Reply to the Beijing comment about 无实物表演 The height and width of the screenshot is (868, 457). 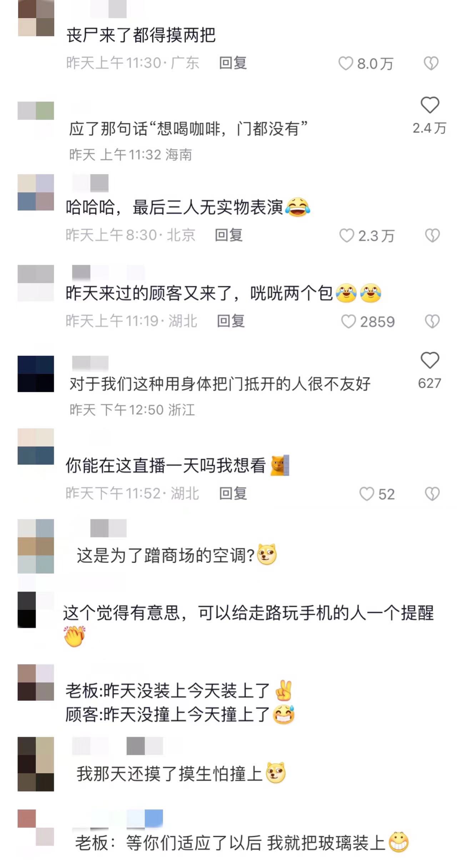pos(228,235)
